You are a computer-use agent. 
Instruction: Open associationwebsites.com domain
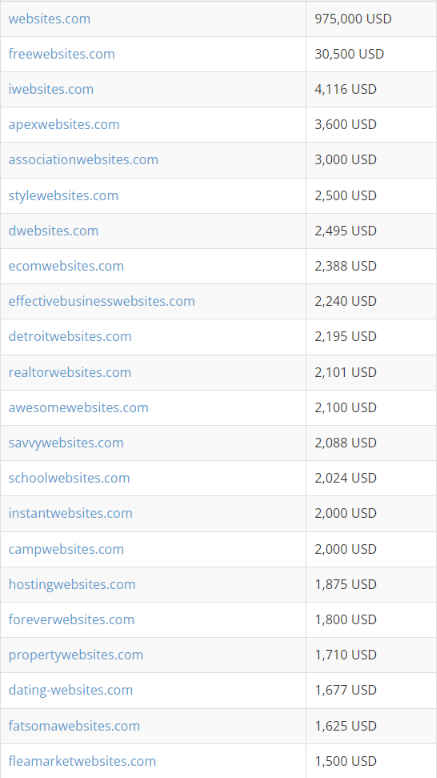83,160
